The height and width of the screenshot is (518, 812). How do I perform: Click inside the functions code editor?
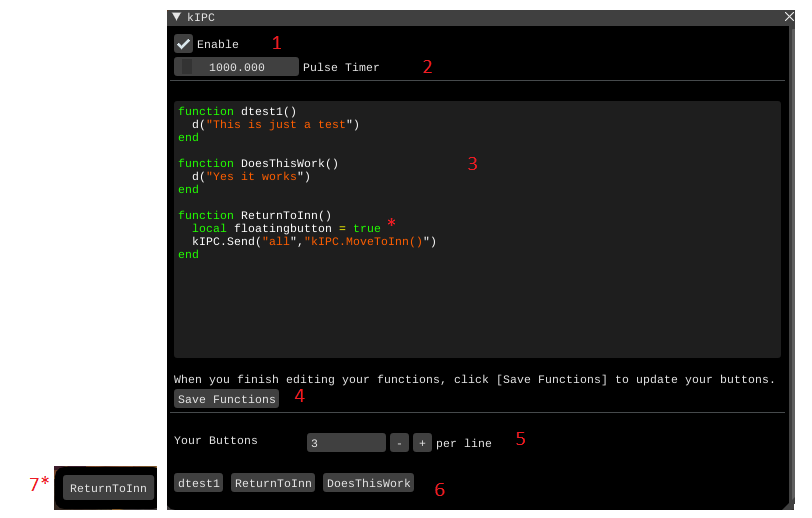click(477, 229)
